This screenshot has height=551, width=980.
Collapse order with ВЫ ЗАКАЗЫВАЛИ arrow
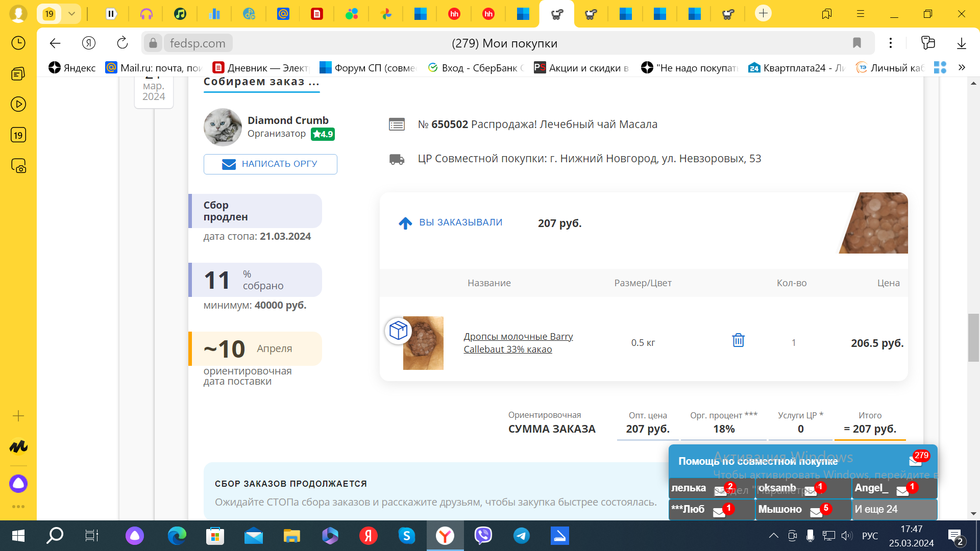[x=405, y=223]
